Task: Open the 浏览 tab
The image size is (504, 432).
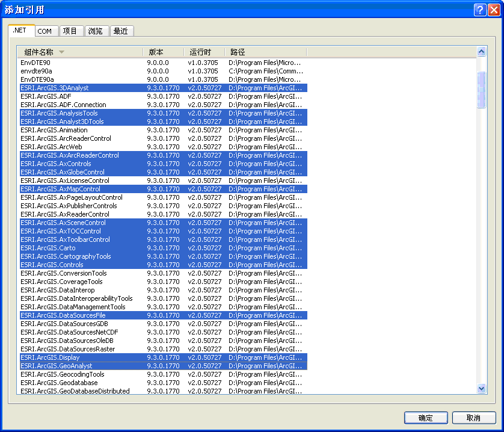Action: click(x=97, y=31)
